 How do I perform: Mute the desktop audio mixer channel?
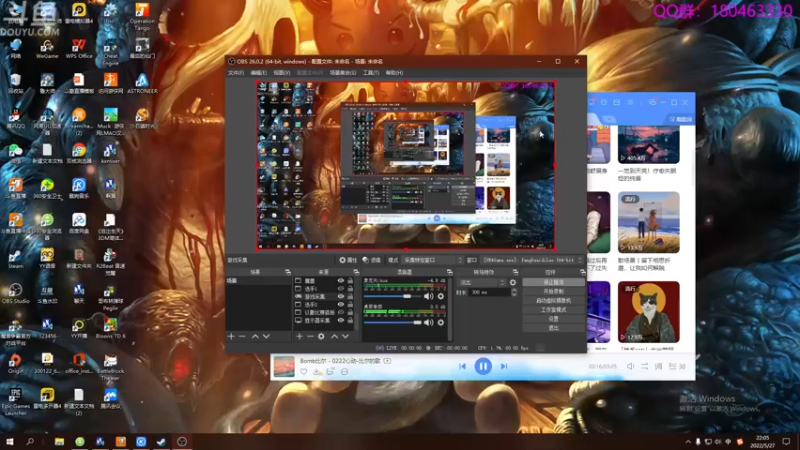pos(429,322)
